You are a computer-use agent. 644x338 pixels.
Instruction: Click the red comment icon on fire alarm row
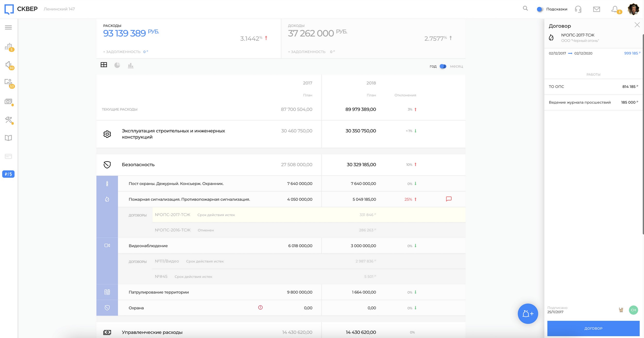pyautogui.click(x=448, y=199)
